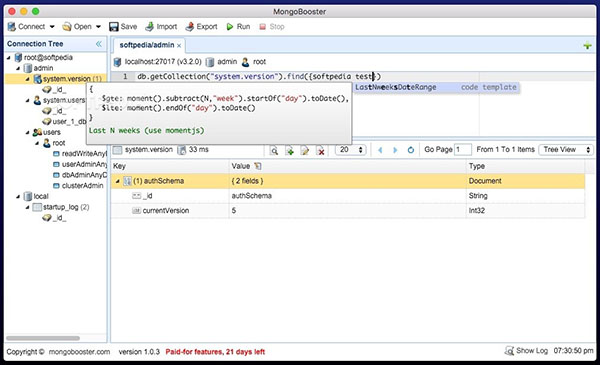The width and height of the screenshot is (600, 365).
Task: Select dbAdminAny role entry
Action: click(80, 175)
